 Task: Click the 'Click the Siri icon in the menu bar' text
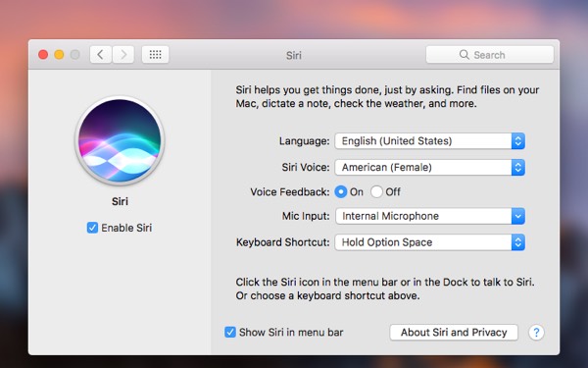coord(385,289)
